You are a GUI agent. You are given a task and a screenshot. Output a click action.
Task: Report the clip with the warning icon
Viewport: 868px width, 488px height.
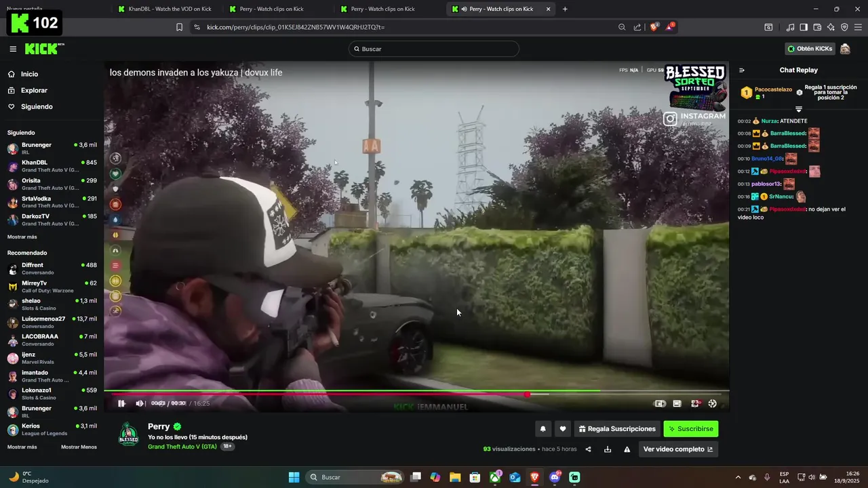[x=627, y=449]
